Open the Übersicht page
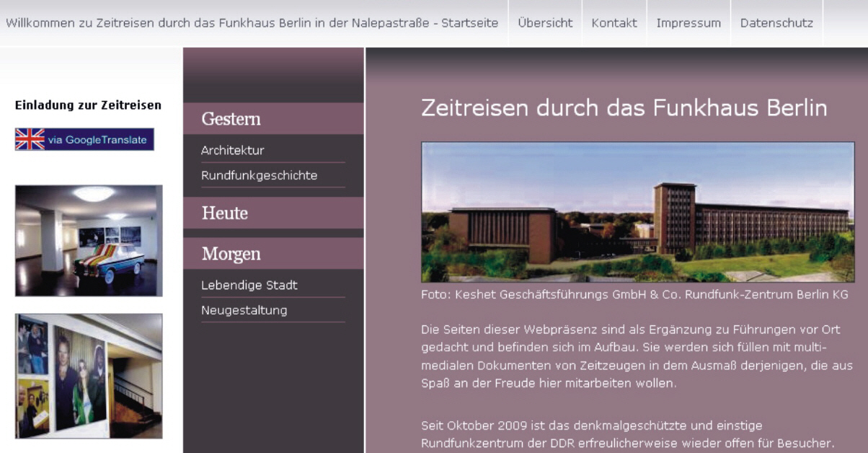Image resolution: width=868 pixels, height=453 pixels. [545, 23]
